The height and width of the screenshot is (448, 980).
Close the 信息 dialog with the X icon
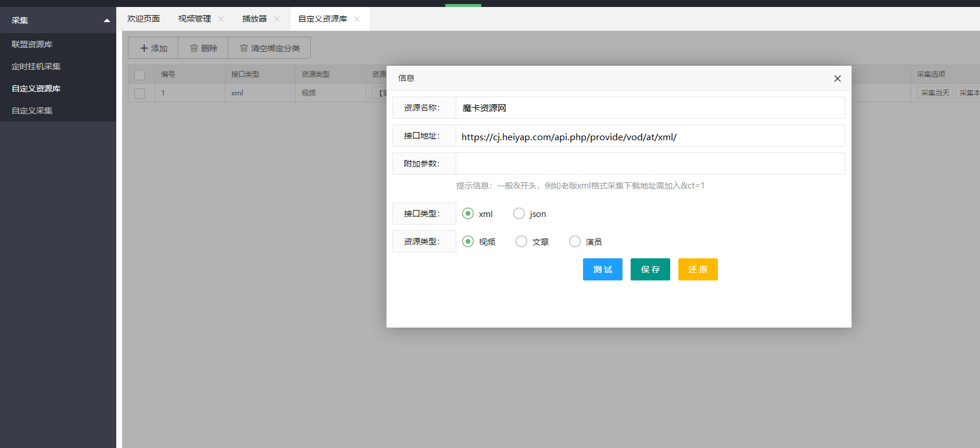coord(838,79)
